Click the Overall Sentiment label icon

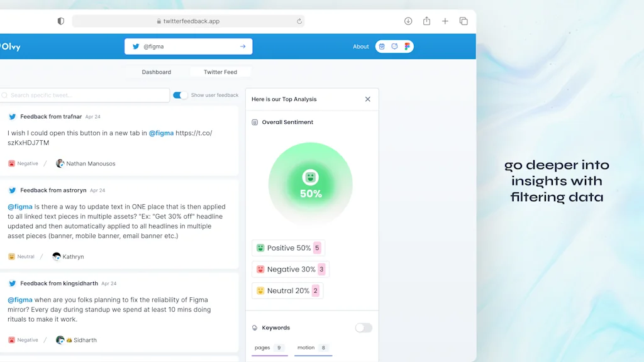tap(255, 122)
